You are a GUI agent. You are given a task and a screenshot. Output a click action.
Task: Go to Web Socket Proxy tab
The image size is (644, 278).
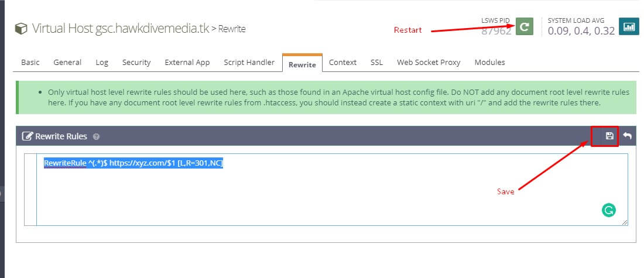tap(429, 62)
